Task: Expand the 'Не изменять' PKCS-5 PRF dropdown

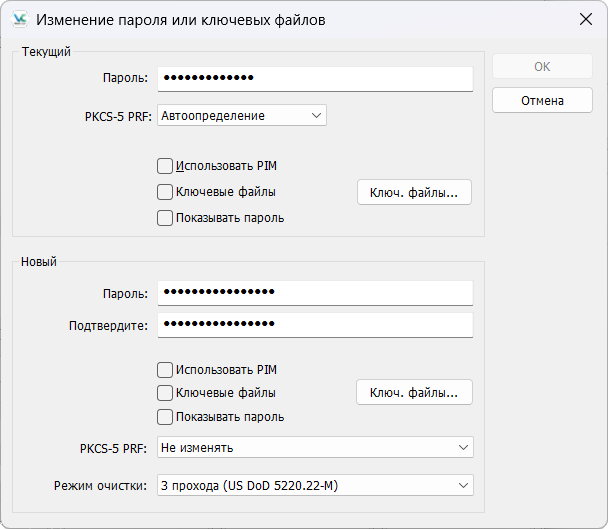Action: point(314,448)
